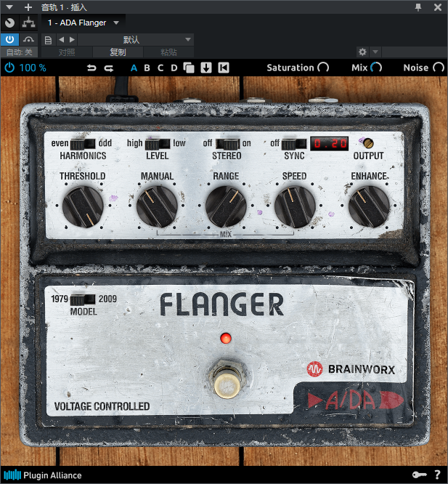The height and width of the screenshot is (484, 448).
Task: Click the 对照 compare button
Action: 67,52
